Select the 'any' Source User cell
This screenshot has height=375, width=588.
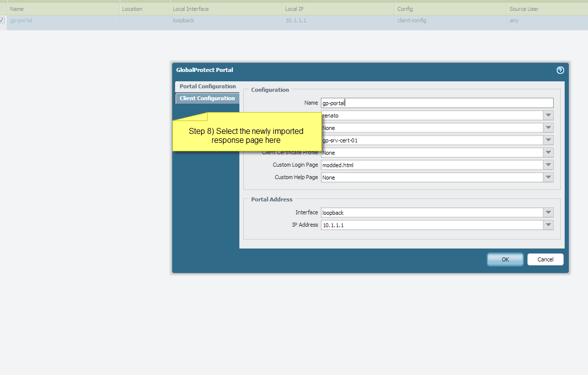click(x=547, y=22)
